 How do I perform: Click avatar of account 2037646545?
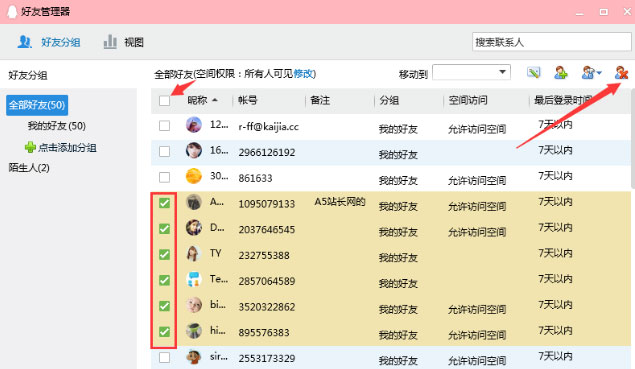click(x=194, y=228)
